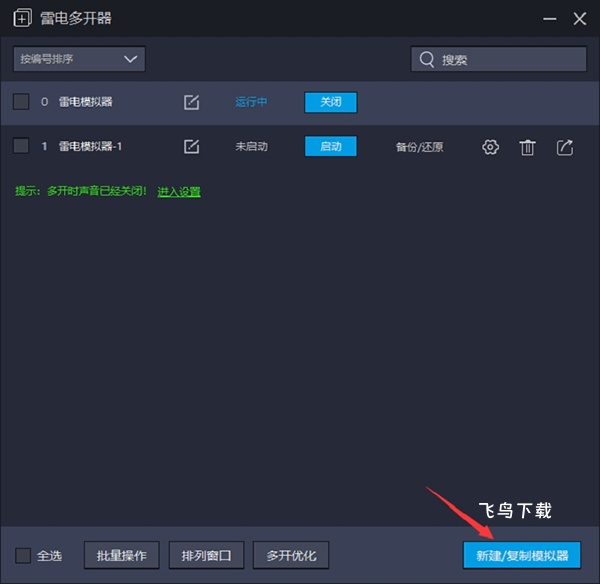
Task: Click the 雷电多开器 window title
Action: [x=76, y=18]
